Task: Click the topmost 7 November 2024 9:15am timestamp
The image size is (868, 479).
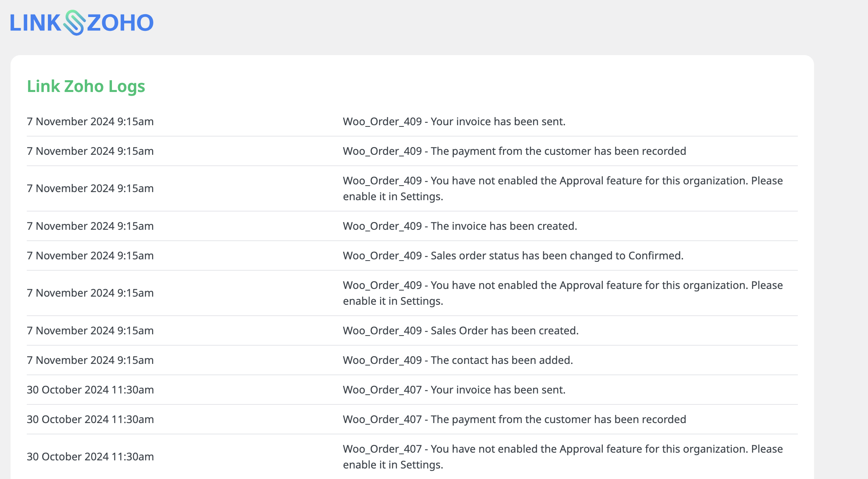Action: [x=90, y=122]
